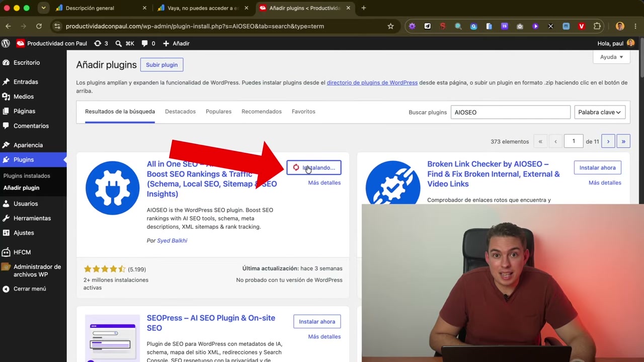Screen dimensions: 644x362
Task: Open Herramientas in the sidebar
Action: tap(32, 218)
